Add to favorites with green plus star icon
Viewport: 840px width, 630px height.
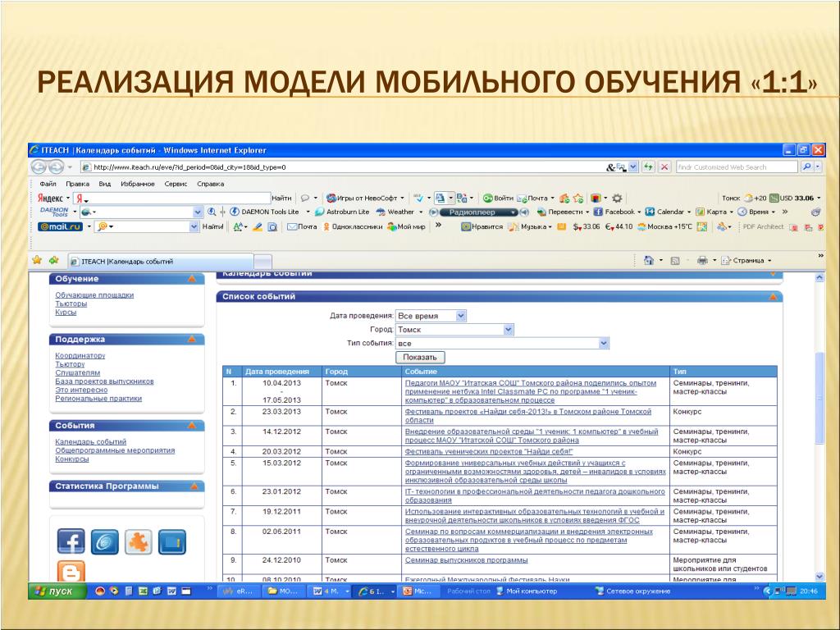point(53,260)
